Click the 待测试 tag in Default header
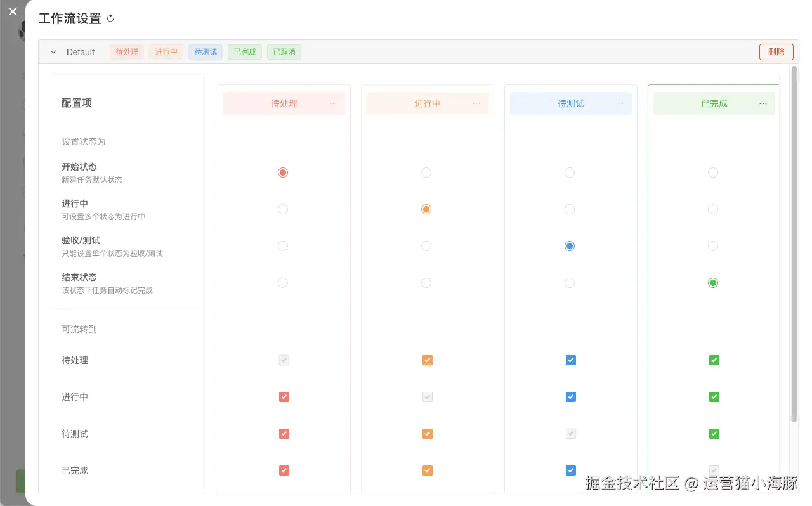812x506 pixels. click(206, 52)
